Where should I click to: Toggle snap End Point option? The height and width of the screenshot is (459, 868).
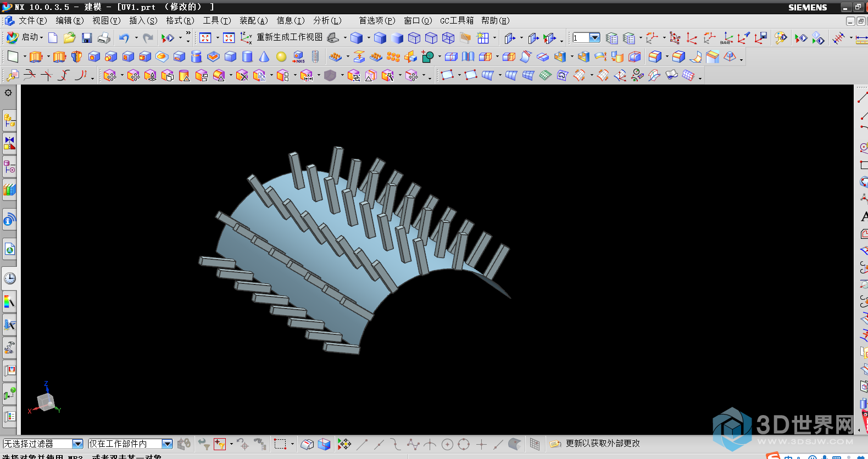click(x=362, y=444)
